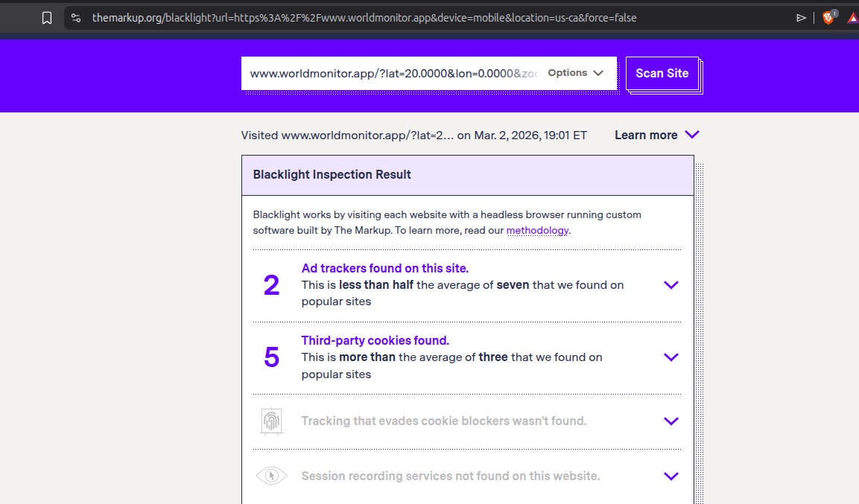The width and height of the screenshot is (859, 504).
Task: Click the bookmark icon in the browser toolbar
Action: coord(47,18)
